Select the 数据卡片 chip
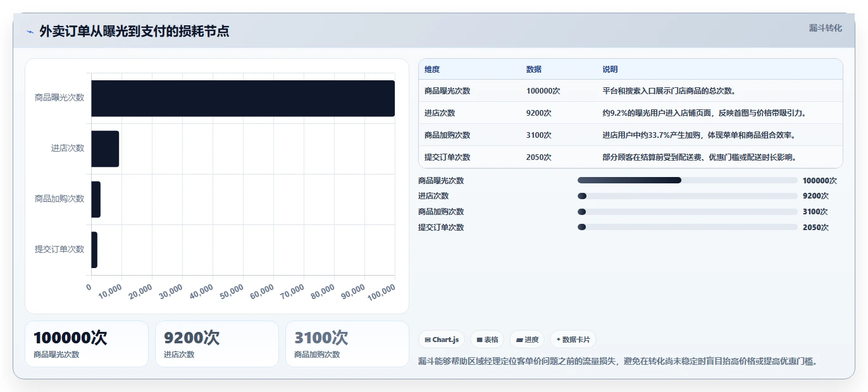This screenshot has height=392, width=868. click(573, 340)
